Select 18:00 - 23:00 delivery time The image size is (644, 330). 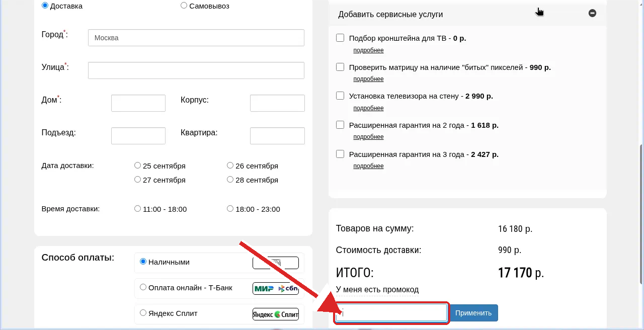[x=230, y=208]
